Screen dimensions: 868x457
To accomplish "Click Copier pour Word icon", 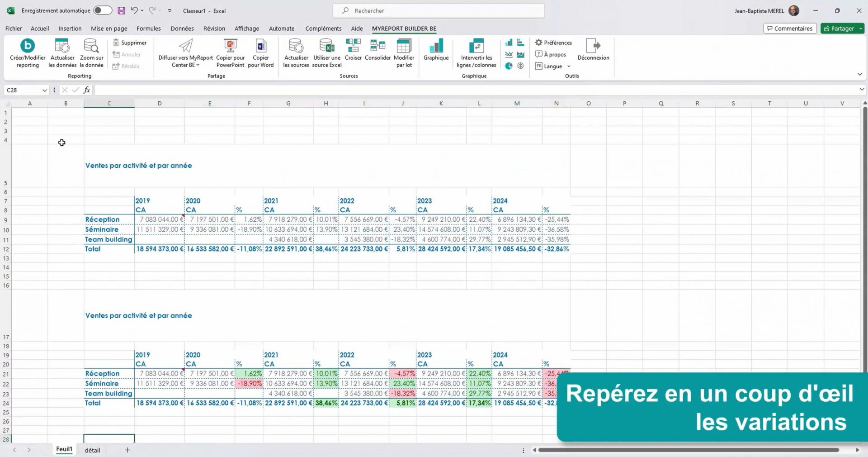I will 261,47.
